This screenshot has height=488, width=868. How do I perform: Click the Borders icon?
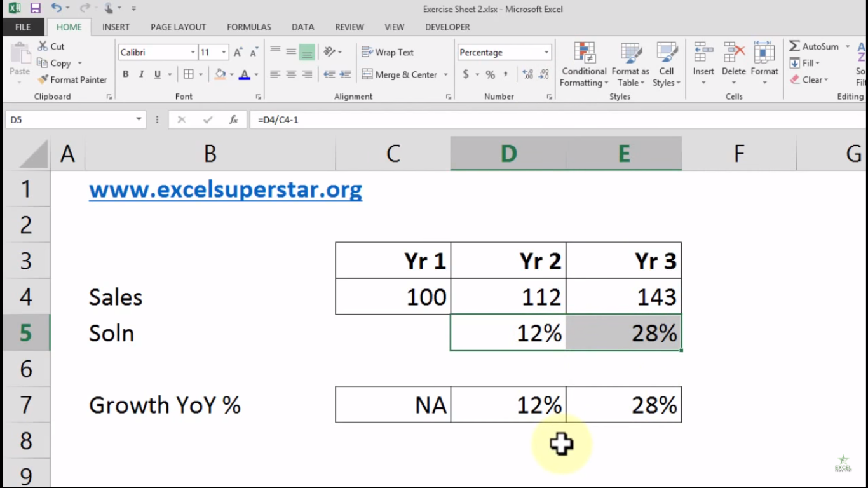pyautogui.click(x=189, y=74)
